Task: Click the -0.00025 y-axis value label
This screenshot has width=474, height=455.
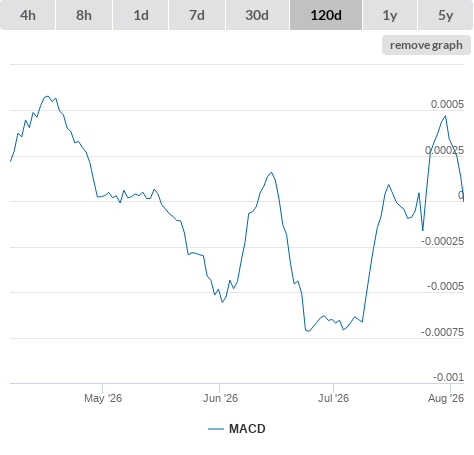Action: coord(442,241)
